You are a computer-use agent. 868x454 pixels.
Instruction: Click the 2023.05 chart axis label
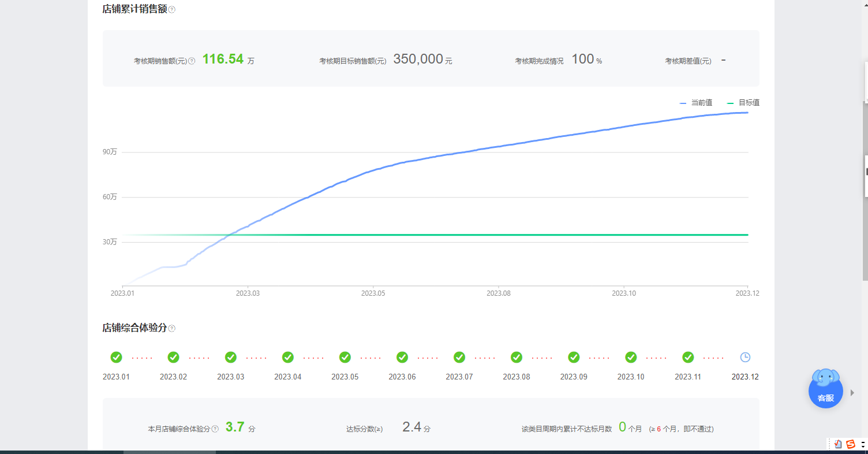[373, 293]
